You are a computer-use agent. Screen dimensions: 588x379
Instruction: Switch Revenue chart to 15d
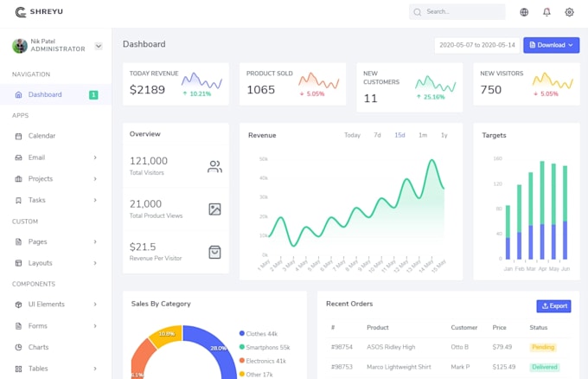pyautogui.click(x=399, y=135)
